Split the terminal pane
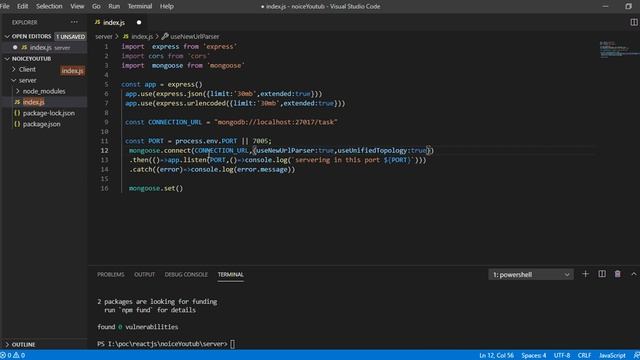Image resolution: width=640 pixels, height=360 pixels. tap(602, 274)
